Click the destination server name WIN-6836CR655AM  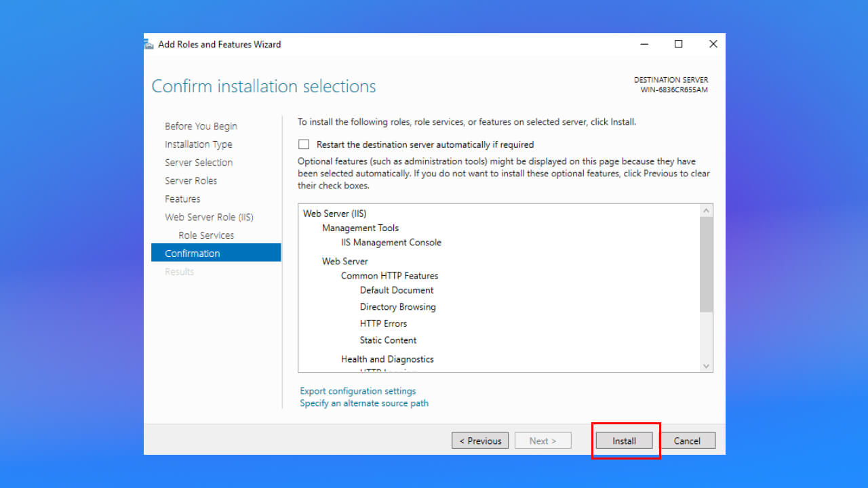click(x=674, y=90)
